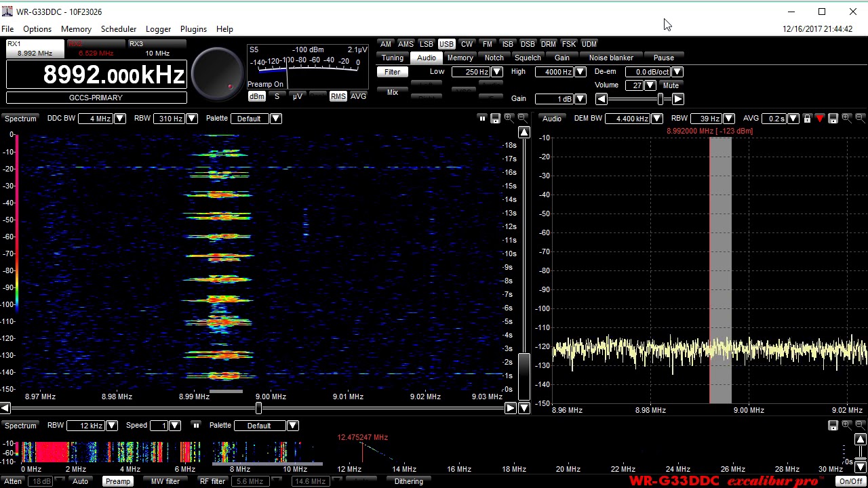
Task: Open the waterfall Palette dropdown
Action: tap(275, 119)
